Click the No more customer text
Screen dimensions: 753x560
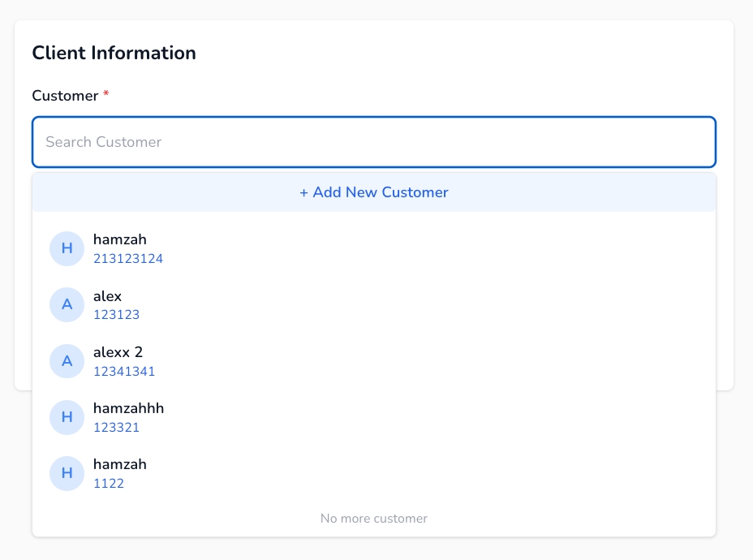point(373,519)
